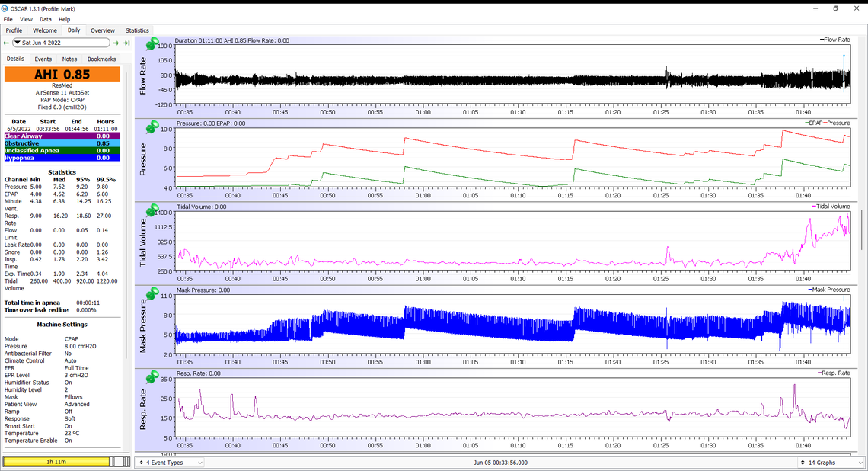Expand the 14 Graphs dropdown
This screenshot has width=868, height=471.
click(x=831, y=462)
